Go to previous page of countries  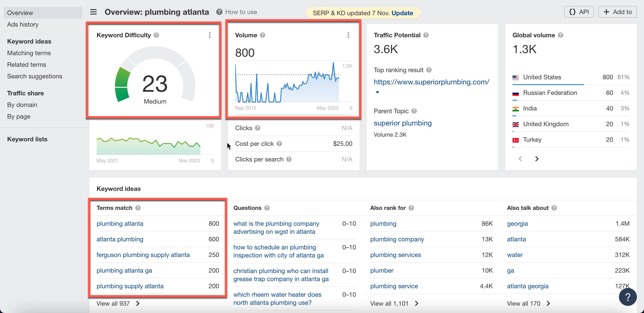coord(520,159)
